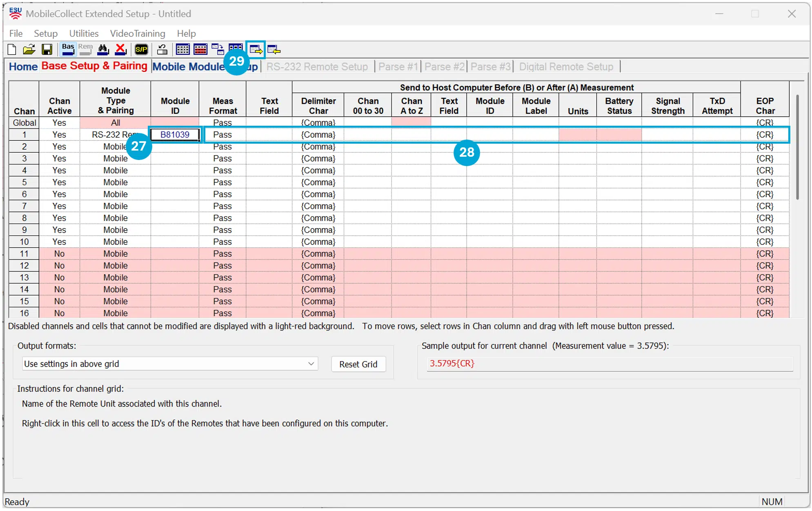Viewport: 812px width, 511px height.
Task: Select row header for channel 10
Action: click(x=24, y=242)
